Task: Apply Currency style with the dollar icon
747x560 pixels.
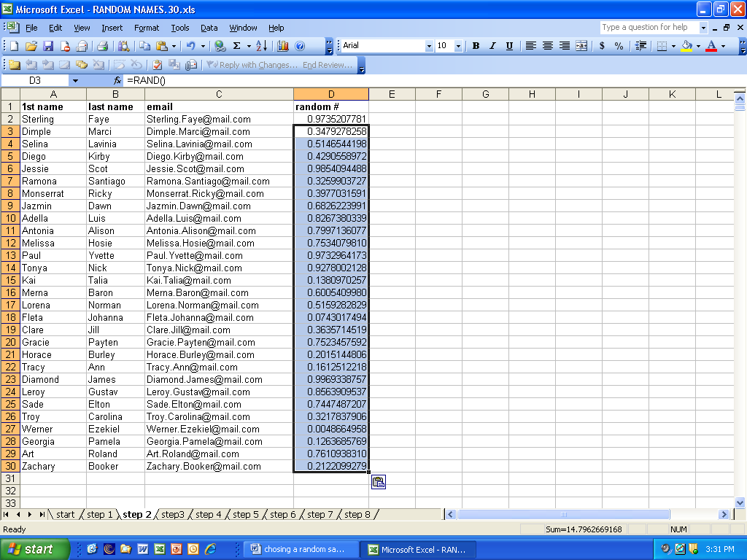Action: pos(602,46)
